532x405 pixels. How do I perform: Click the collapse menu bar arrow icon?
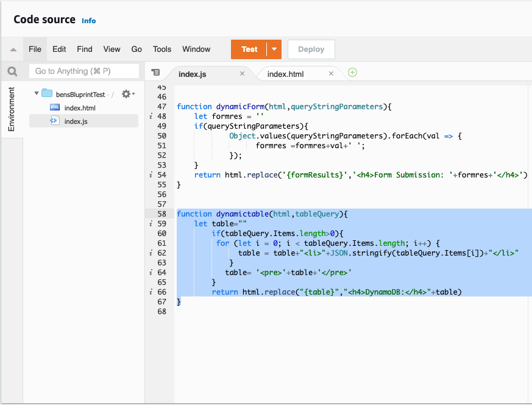13,49
